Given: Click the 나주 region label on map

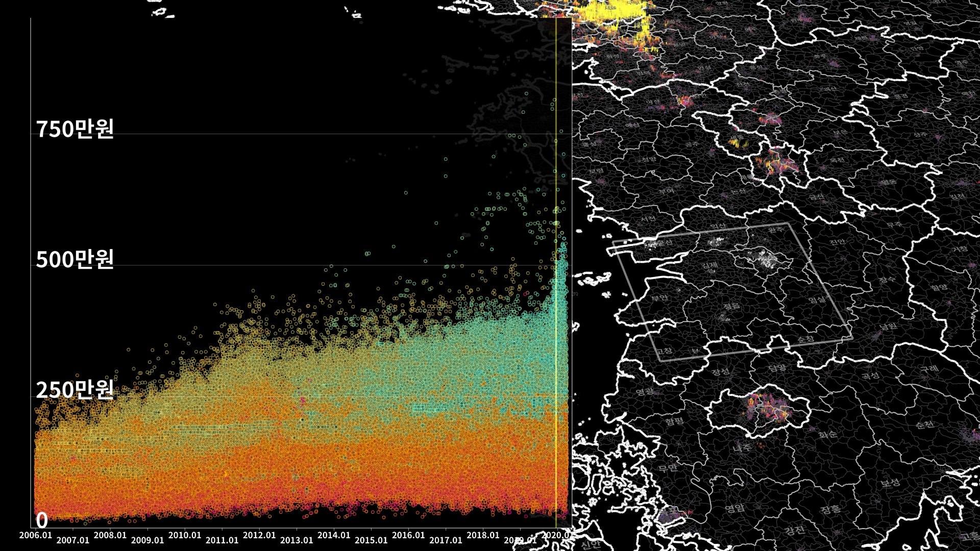Looking at the screenshot, I should point(741,447).
